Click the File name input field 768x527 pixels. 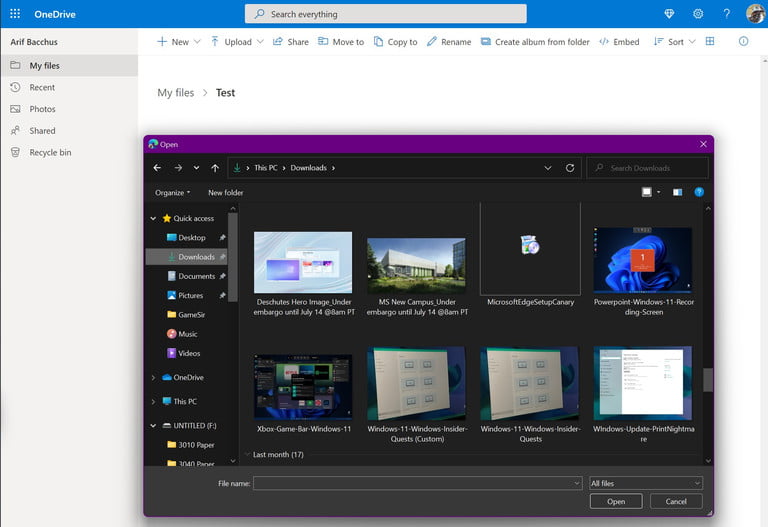pyautogui.click(x=417, y=483)
